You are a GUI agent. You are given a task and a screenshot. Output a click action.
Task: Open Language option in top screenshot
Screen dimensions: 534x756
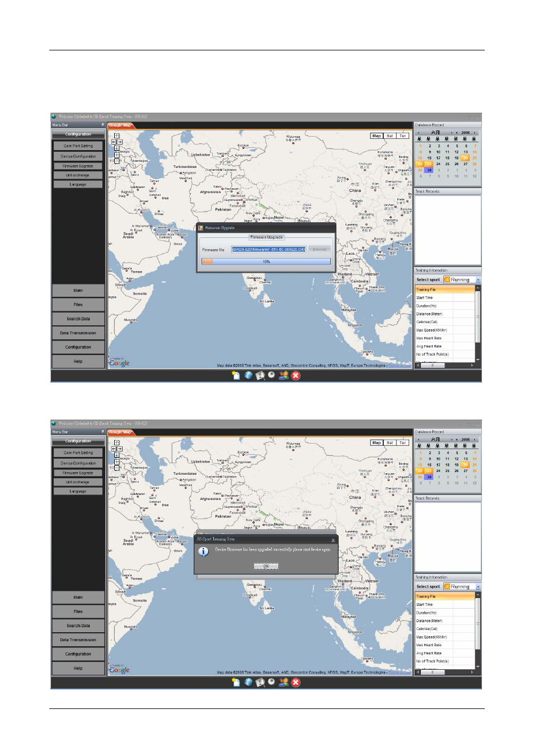78,184
